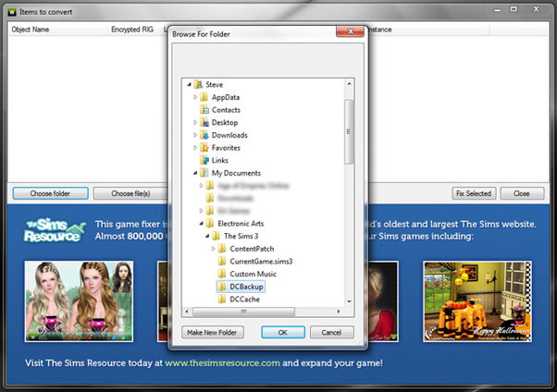Collapse the My Documents tree node
557x392 pixels.
click(195, 173)
